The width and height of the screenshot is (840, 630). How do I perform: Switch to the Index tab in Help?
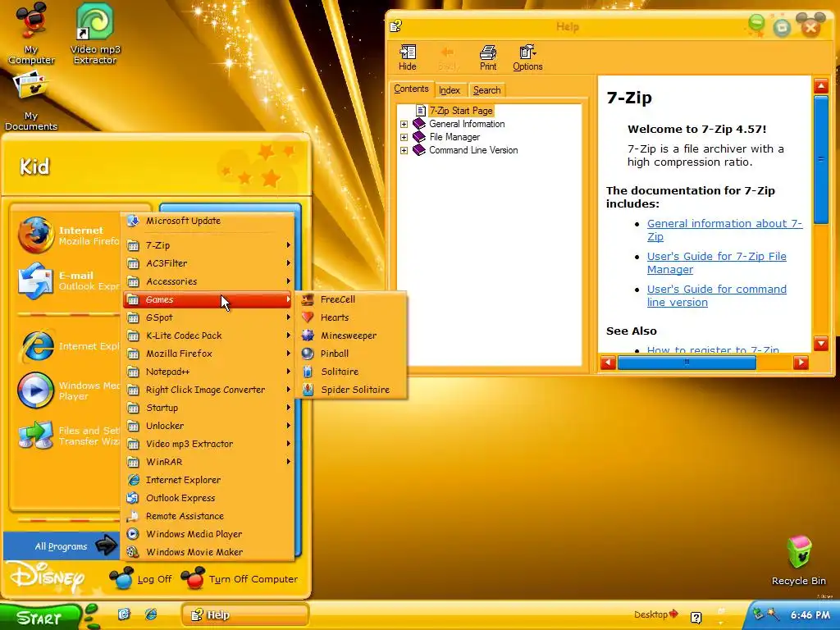(x=450, y=90)
